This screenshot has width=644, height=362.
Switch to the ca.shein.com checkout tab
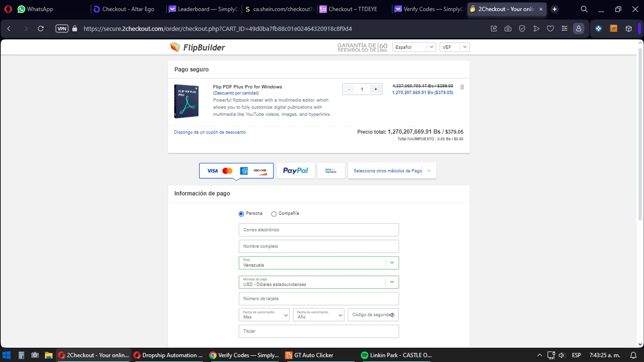point(279,9)
